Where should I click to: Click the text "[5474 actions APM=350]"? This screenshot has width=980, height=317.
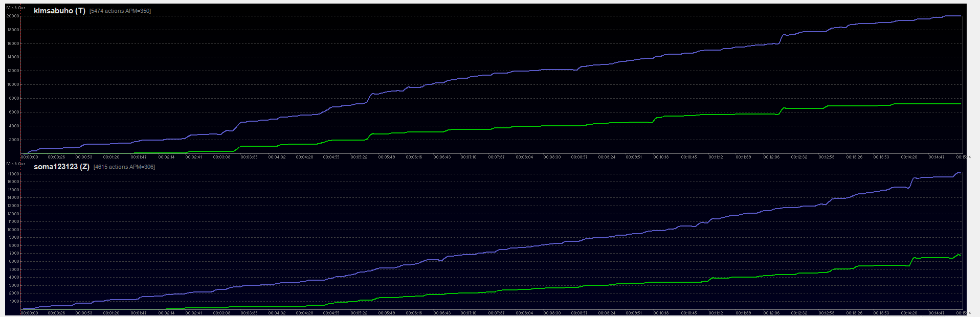(120, 11)
